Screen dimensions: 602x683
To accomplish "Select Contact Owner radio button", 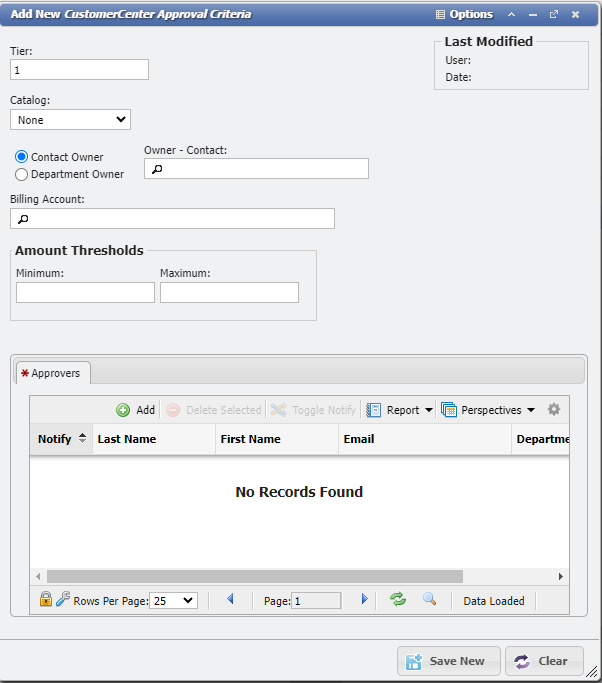I will (21, 157).
